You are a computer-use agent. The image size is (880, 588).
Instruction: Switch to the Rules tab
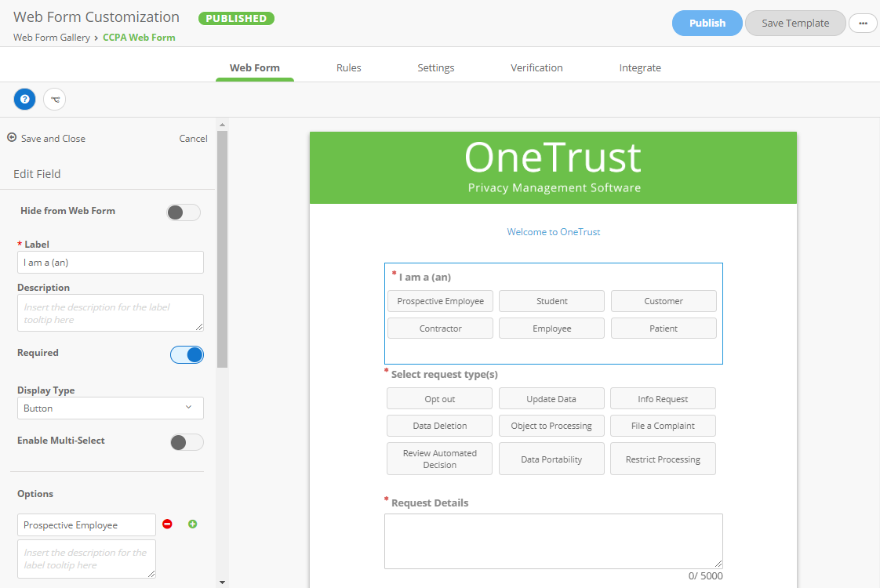tap(348, 67)
